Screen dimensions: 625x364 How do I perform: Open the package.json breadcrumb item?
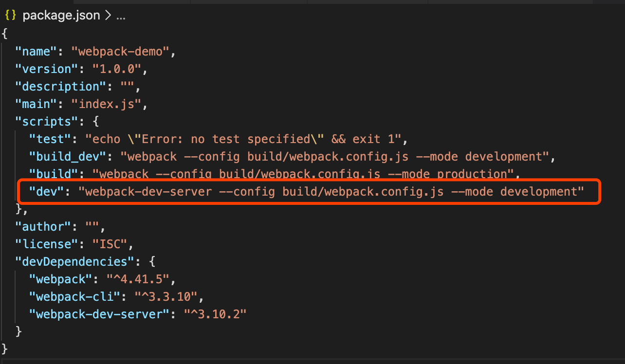pos(61,16)
